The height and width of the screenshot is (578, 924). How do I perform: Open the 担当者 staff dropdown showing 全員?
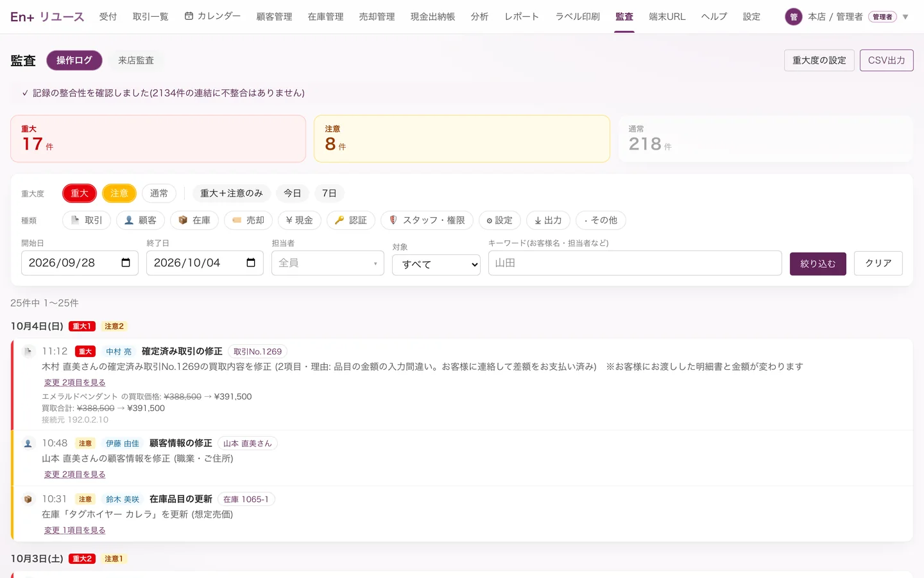pyautogui.click(x=328, y=263)
